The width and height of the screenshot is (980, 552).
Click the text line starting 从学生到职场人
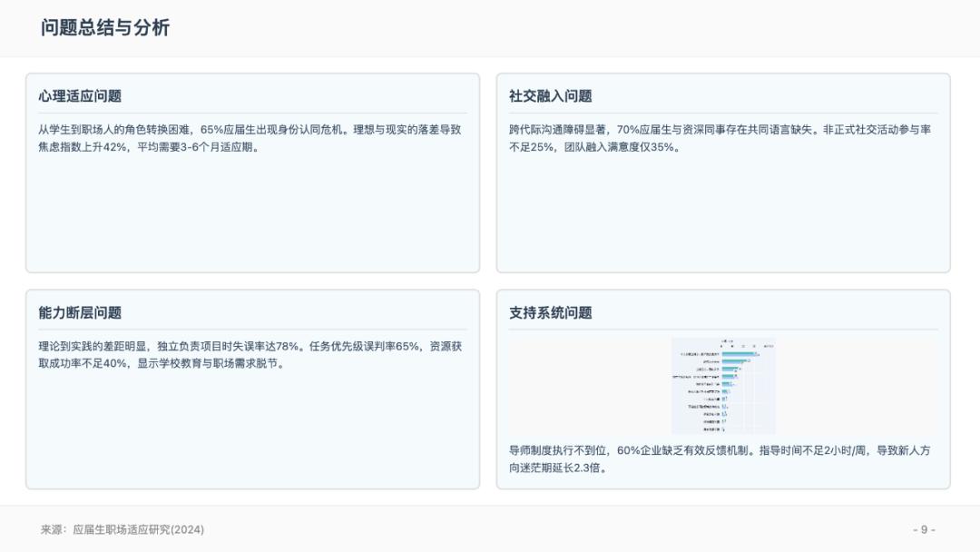click(x=249, y=129)
